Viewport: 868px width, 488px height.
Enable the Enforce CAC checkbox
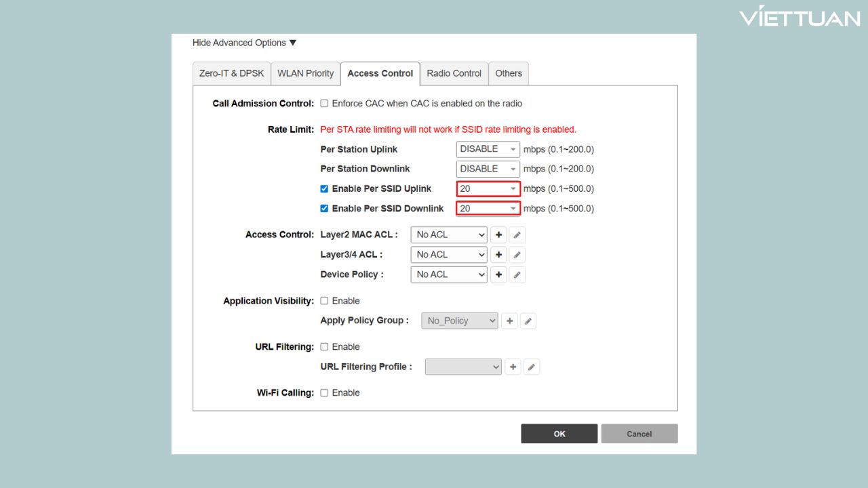[x=324, y=103]
